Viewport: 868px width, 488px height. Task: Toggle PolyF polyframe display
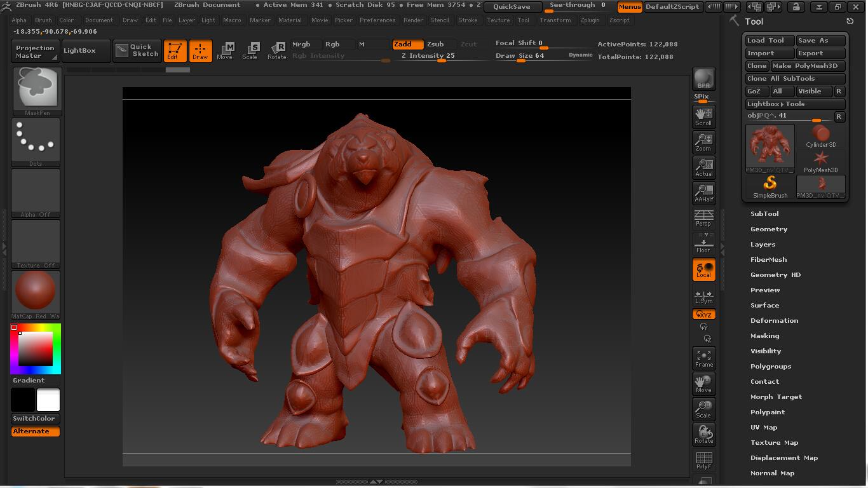(x=703, y=460)
